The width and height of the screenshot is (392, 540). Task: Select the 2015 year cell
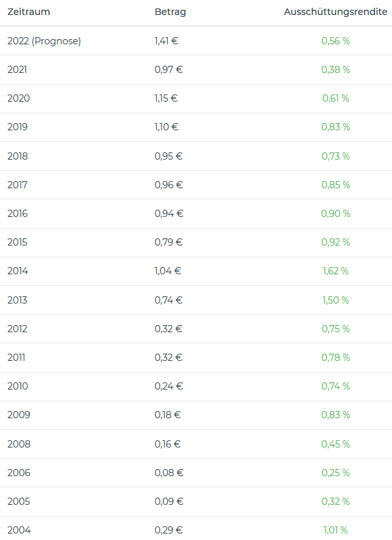[18, 242]
